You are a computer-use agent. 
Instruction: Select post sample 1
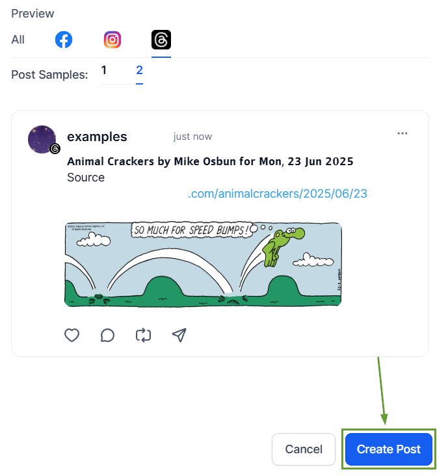click(x=104, y=70)
